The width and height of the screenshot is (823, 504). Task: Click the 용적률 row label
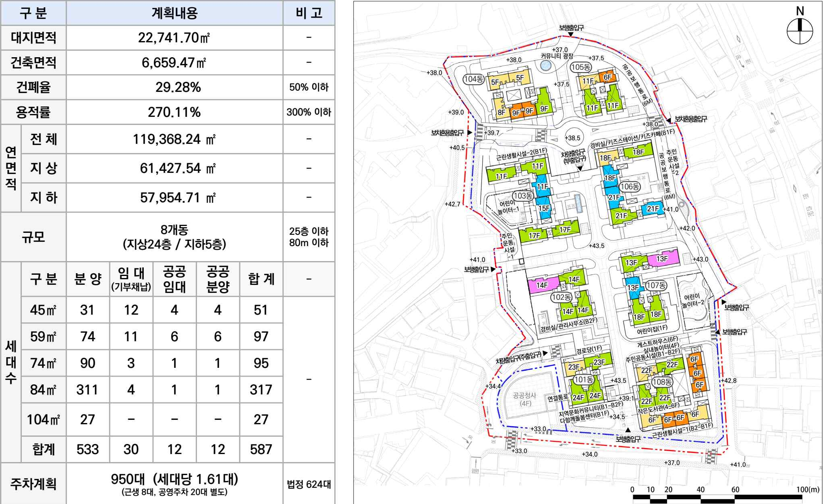tap(33, 112)
